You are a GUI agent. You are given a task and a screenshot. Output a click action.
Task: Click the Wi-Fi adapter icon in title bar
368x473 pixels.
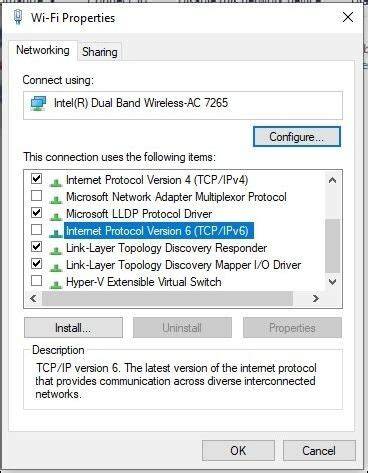pyautogui.click(x=19, y=17)
